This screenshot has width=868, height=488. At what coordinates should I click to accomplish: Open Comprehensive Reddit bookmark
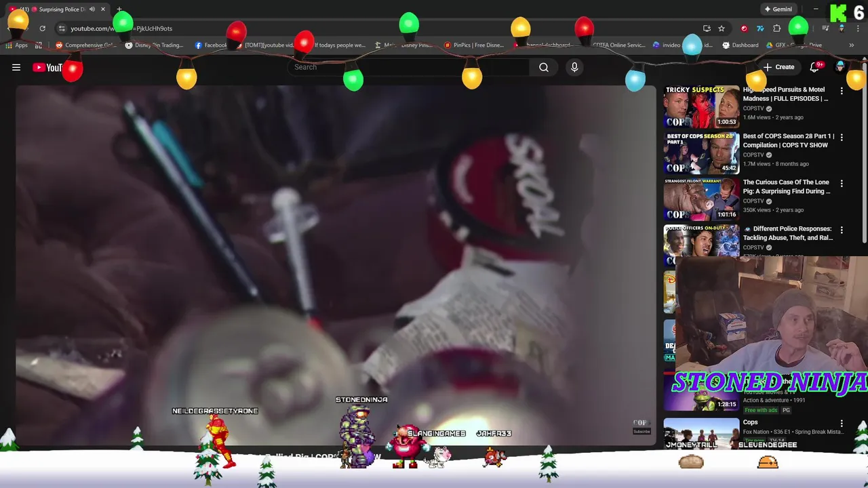coord(86,45)
